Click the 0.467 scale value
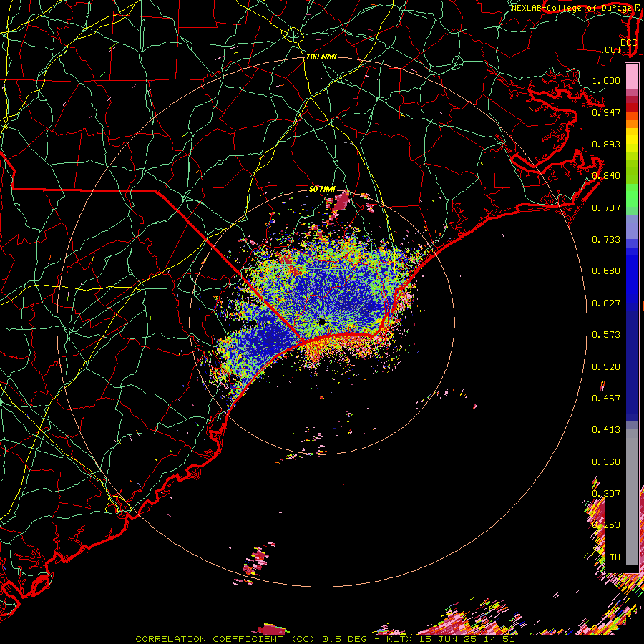This screenshot has width=644, height=644. pyautogui.click(x=606, y=399)
